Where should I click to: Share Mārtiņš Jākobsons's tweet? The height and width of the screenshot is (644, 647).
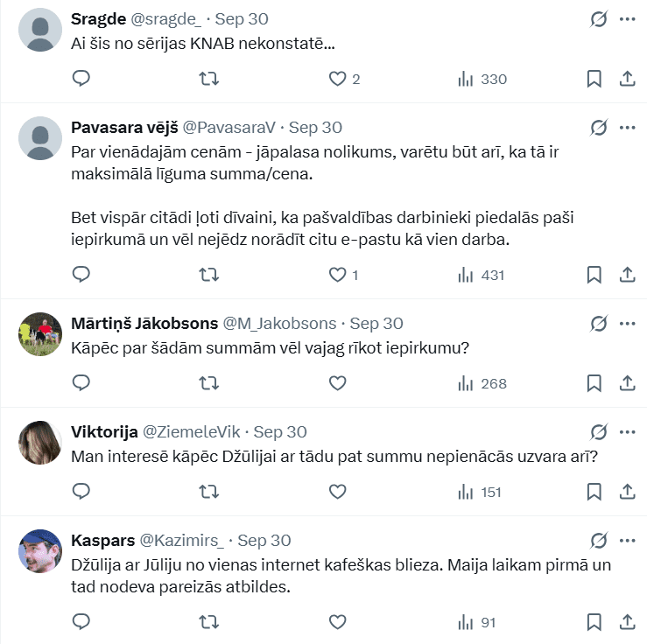pos(627,383)
